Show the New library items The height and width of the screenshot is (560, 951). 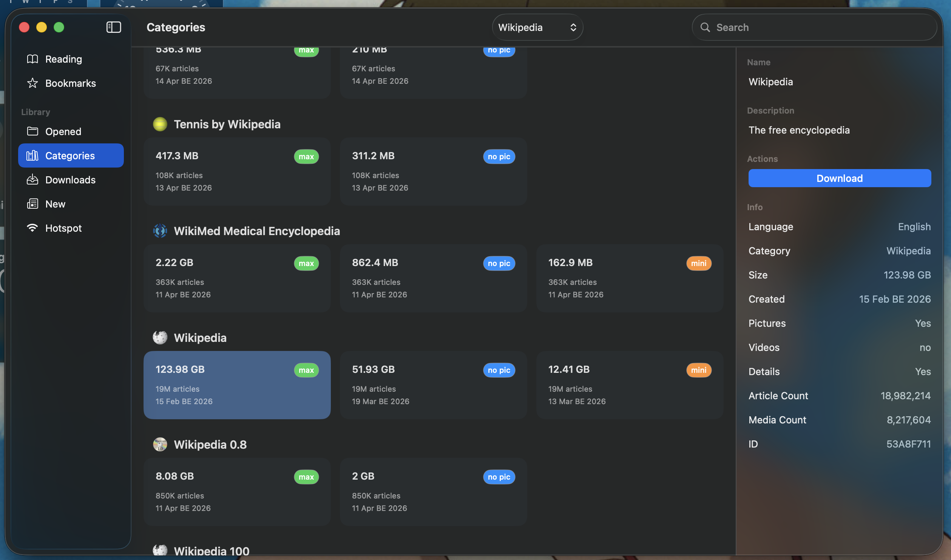(71, 204)
